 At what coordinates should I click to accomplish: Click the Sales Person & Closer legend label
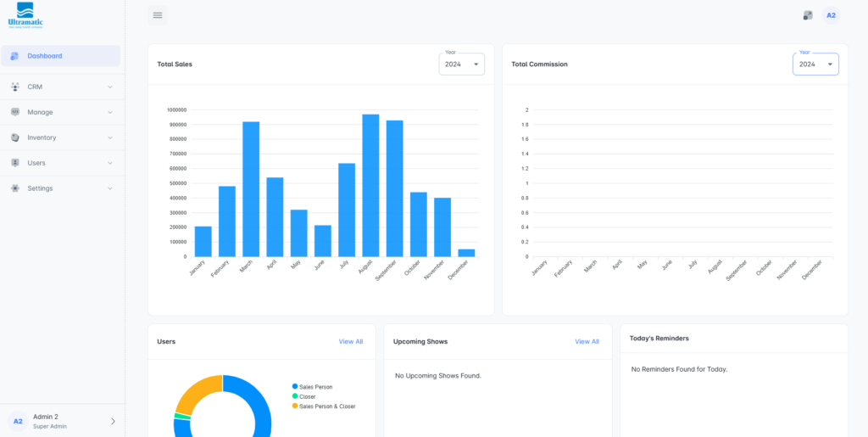click(327, 406)
